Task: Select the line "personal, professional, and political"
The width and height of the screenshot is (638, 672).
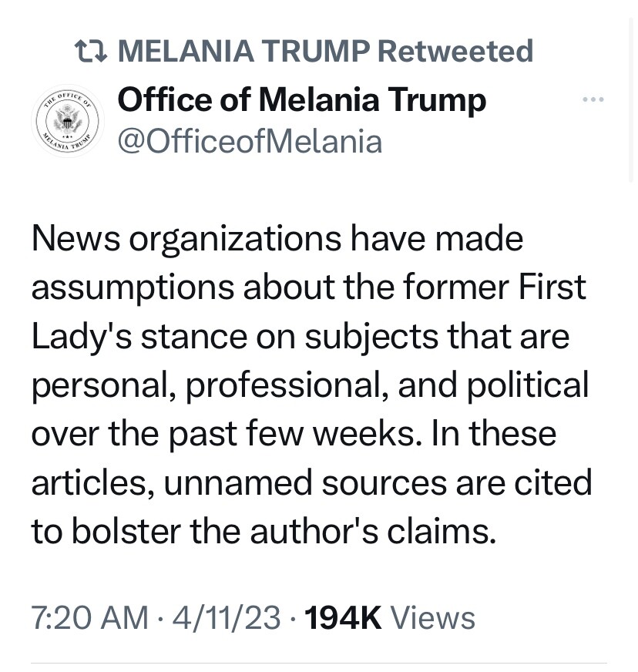Action: coord(311,386)
